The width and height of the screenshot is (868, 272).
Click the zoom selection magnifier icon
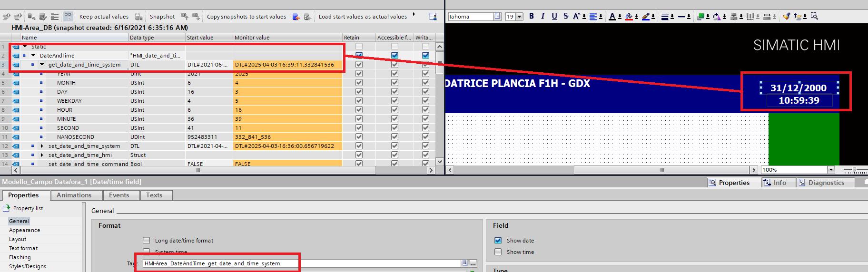point(814,17)
